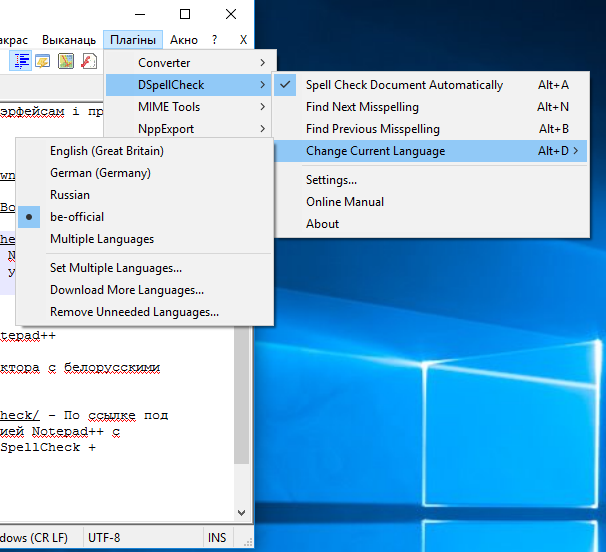Open DSpellCheck Settings...
The image size is (606, 552).
tap(331, 180)
